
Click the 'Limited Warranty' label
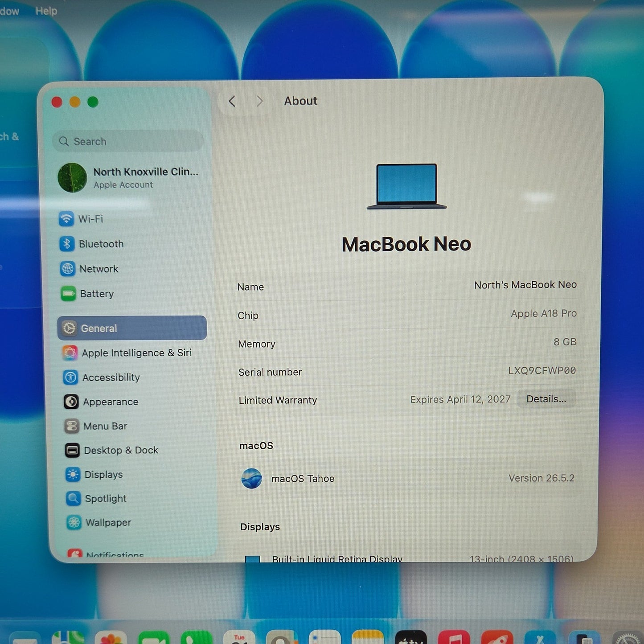[278, 400]
